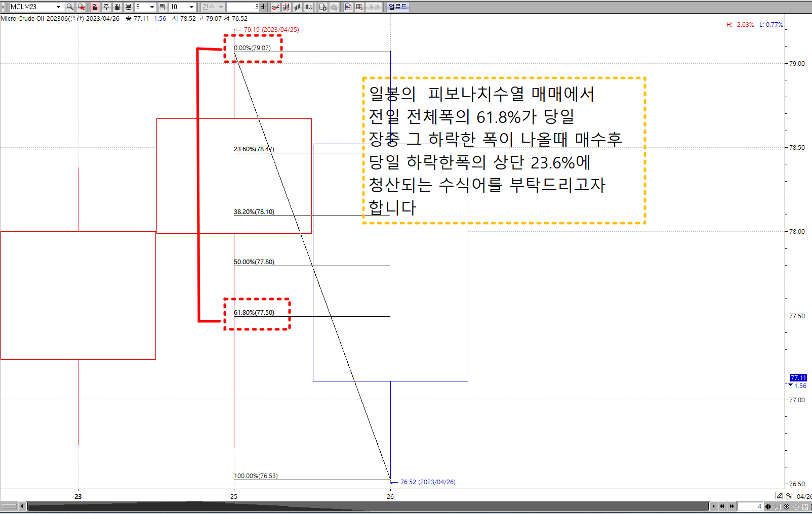Switch to monthly (월) period

(x=117, y=7)
